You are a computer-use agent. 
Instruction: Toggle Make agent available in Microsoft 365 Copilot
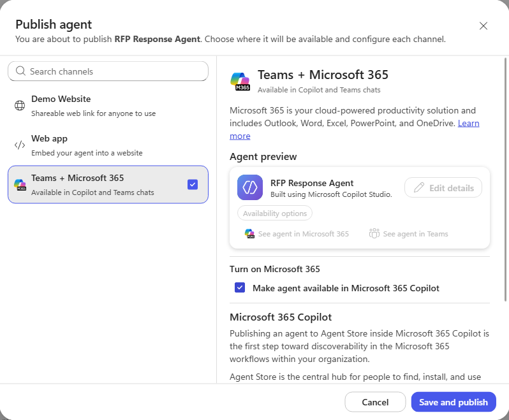(240, 287)
